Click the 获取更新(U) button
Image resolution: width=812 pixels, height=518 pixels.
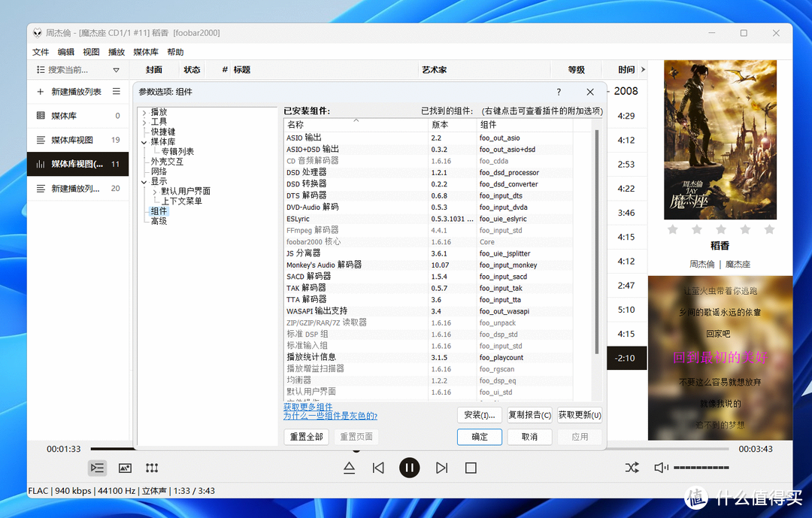click(580, 415)
